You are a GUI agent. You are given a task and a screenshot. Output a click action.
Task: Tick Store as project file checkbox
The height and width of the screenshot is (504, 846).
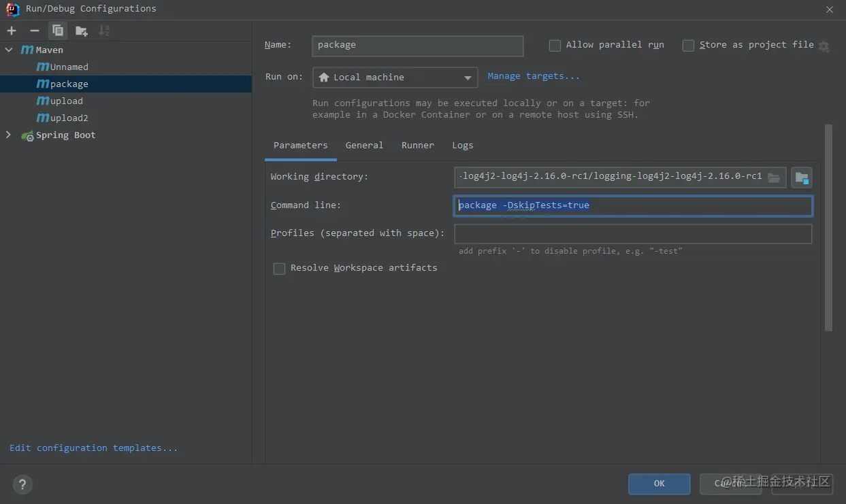pyautogui.click(x=688, y=45)
